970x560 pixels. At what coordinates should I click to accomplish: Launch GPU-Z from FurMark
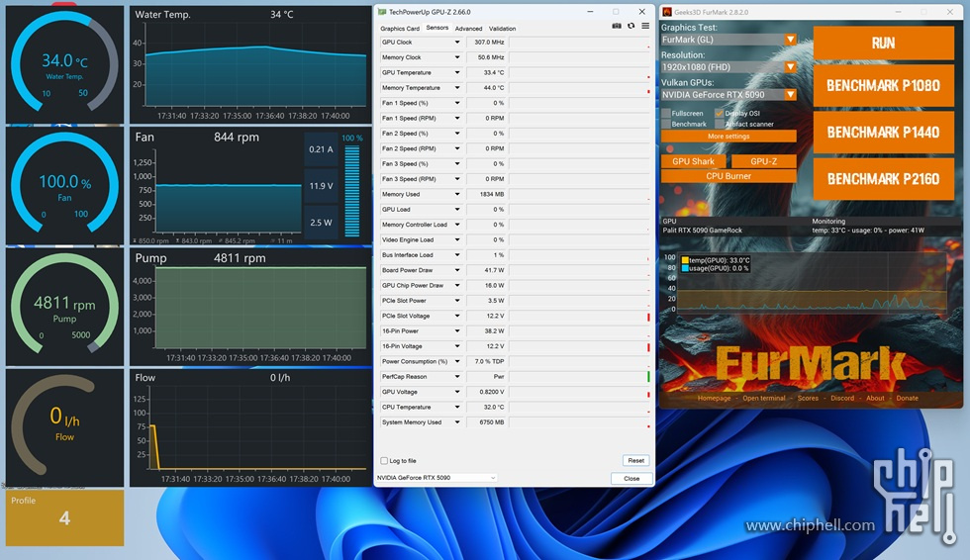pos(763,161)
